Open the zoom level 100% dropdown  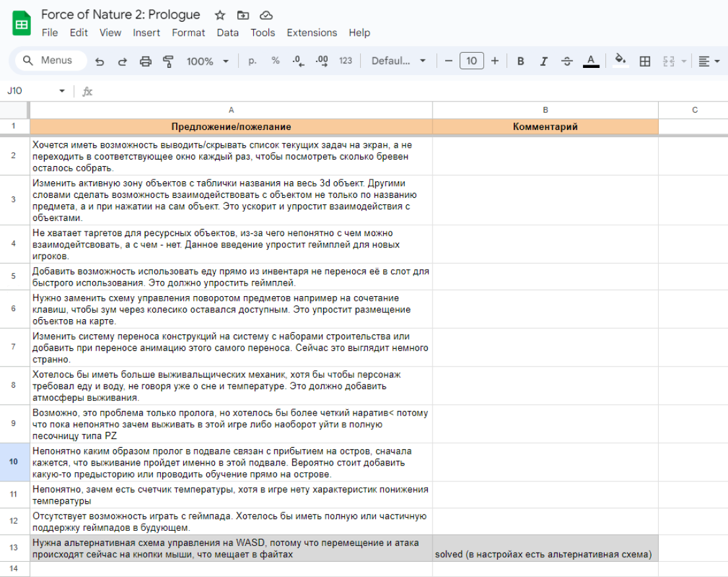tap(207, 61)
